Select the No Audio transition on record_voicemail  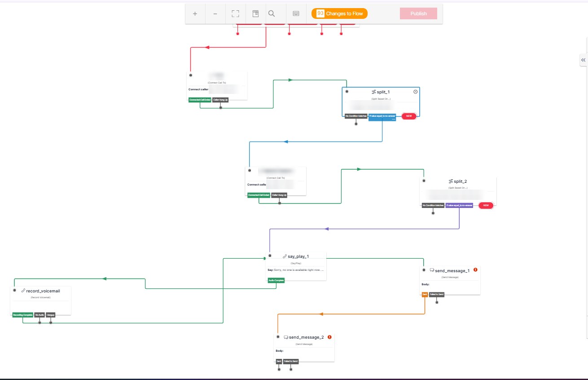tap(39, 315)
